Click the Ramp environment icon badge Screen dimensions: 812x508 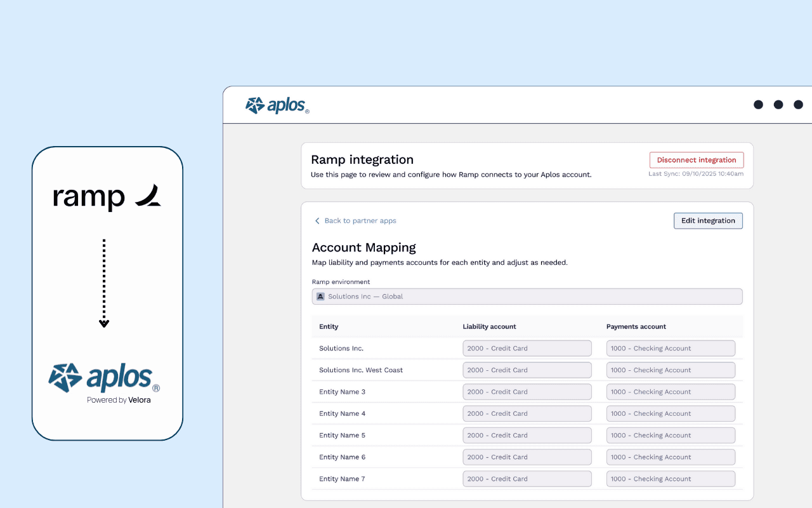[x=320, y=297]
